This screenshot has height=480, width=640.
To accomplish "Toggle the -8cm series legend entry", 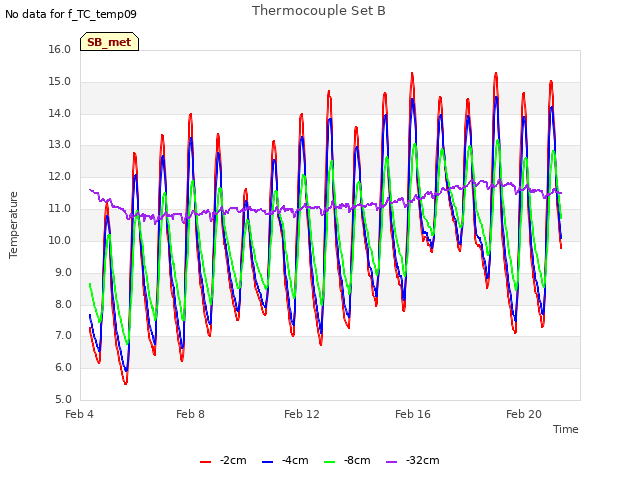I will tap(347, 460).
